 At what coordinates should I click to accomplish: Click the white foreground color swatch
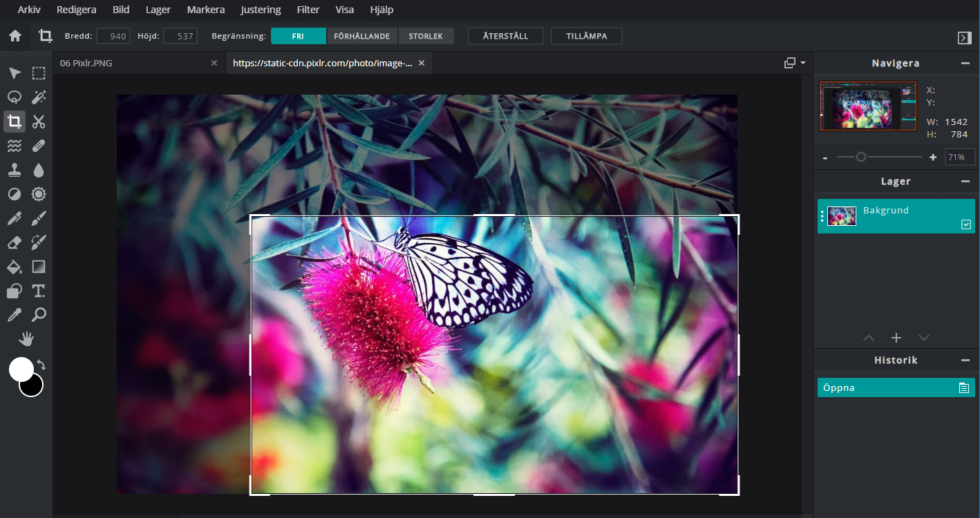point(20,369)
